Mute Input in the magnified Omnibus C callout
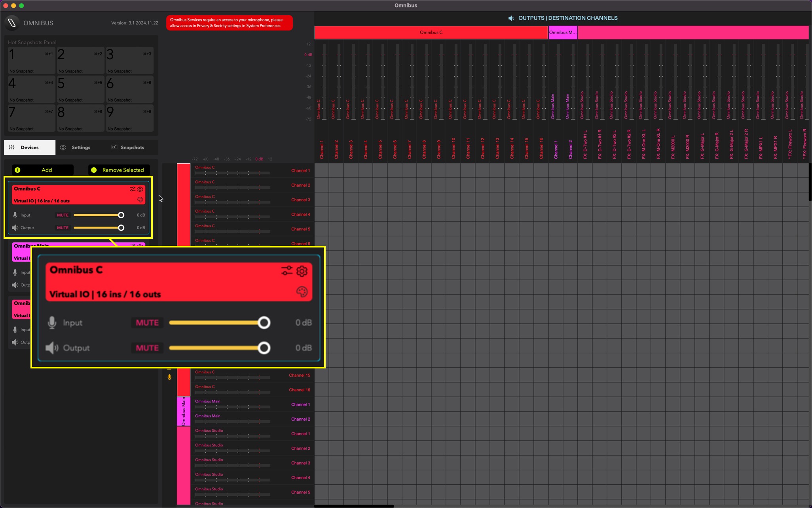The height and width of the screenshot is (508, 812). tap(147, 323)
